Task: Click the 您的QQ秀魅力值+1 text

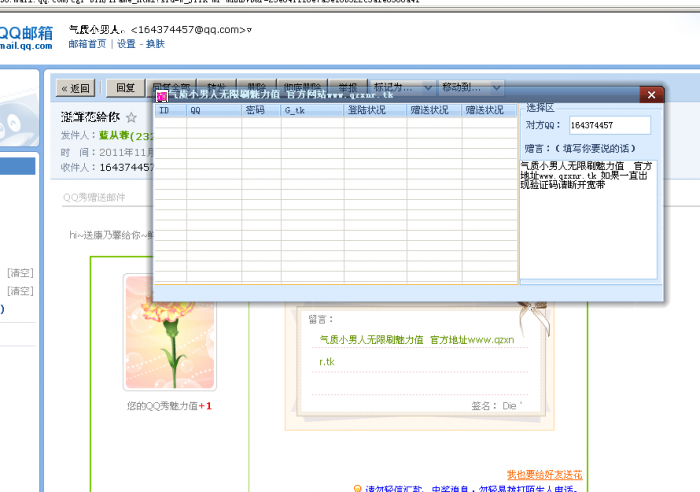Action: tap(169, 406)
